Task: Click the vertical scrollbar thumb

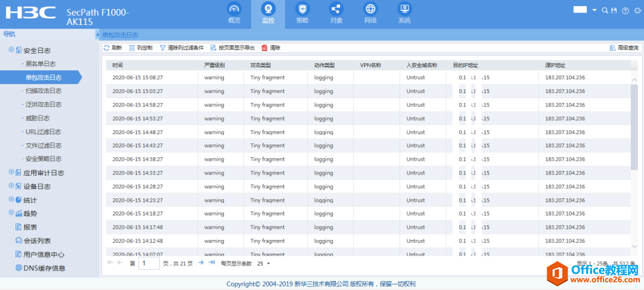Action: [634, 127]
